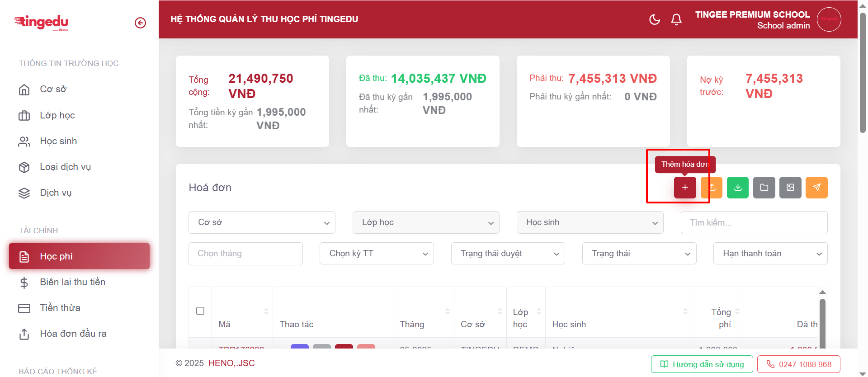The width and height of the screenshot is (868, 377).
Task: Open the Chọn kỳ TT dropdown
Action: 377,254
